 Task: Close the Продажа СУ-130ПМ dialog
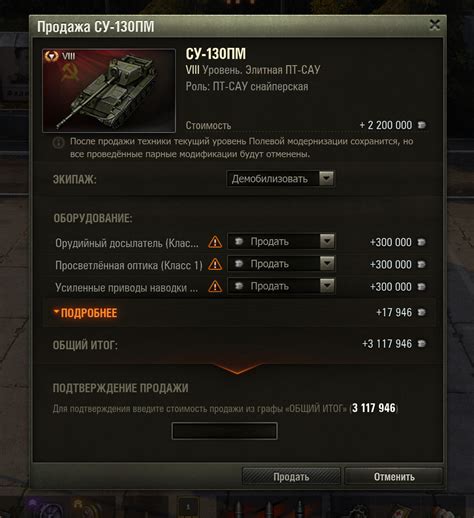click(434, 25)
